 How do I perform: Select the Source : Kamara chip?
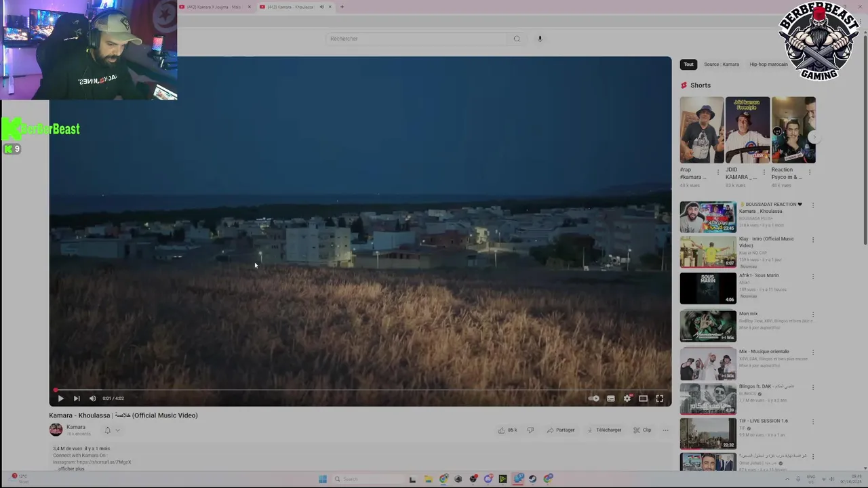point(722,64)
